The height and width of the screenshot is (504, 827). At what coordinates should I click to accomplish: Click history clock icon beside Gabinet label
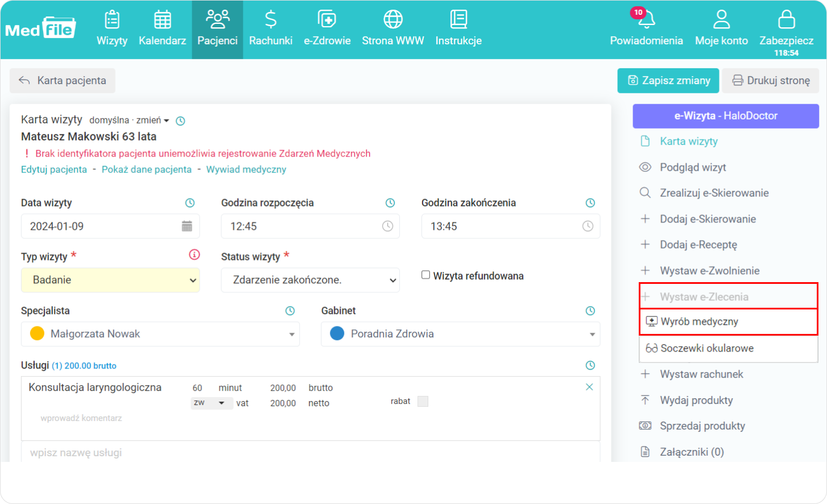590,311
